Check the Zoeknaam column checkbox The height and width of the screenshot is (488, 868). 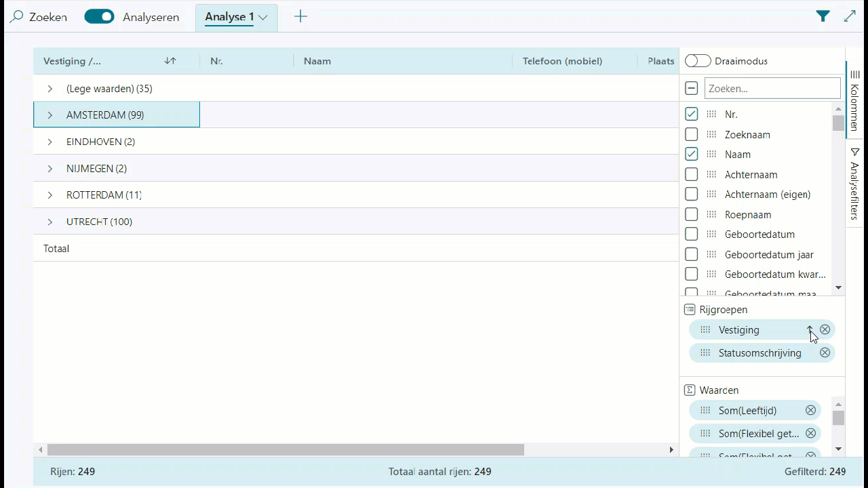pyautogui.click(x=691, y=134)
